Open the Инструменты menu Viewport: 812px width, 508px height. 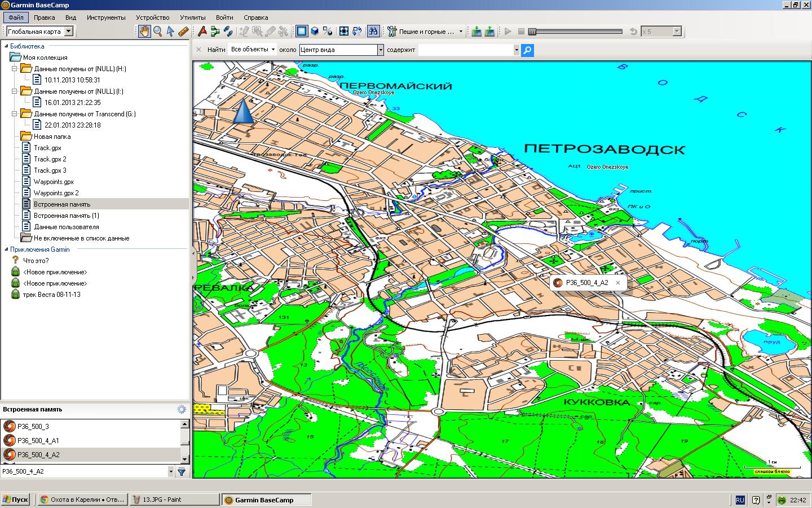click(x=106, y=17)
